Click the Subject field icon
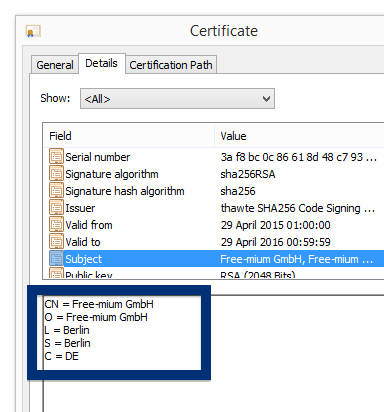 pos(56,259)
